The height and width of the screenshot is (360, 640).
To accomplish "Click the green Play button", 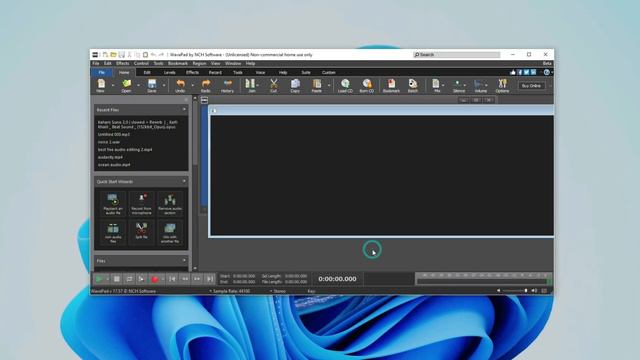I will (x=99, y=279).
